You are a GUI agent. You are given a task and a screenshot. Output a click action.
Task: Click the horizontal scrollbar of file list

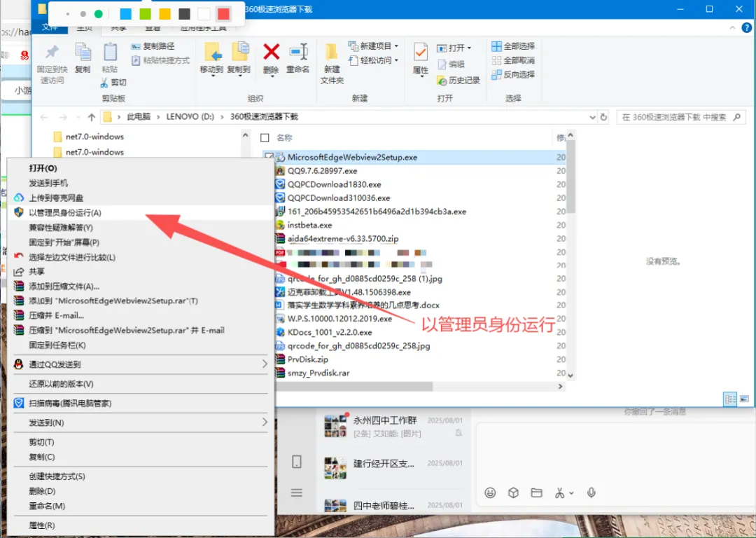355,387
